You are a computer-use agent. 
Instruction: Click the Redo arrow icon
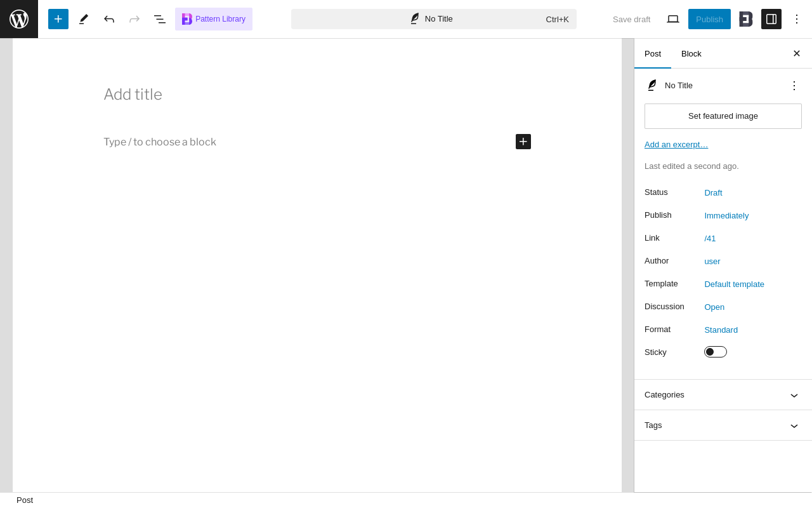(134, 19)
